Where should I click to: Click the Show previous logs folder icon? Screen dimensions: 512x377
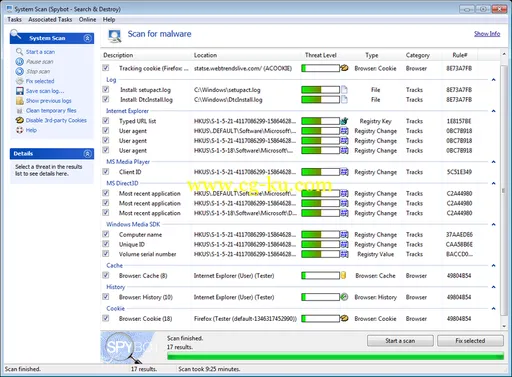19,101
